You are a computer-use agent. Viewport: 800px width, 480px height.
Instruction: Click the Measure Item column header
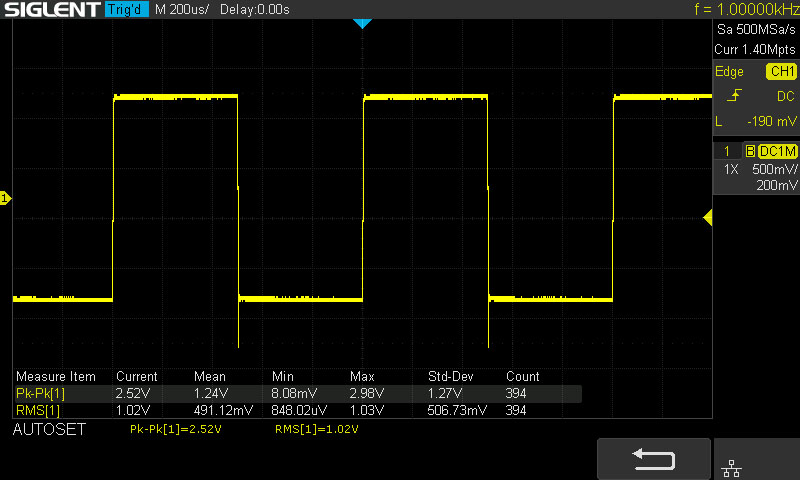pos(56,376)
